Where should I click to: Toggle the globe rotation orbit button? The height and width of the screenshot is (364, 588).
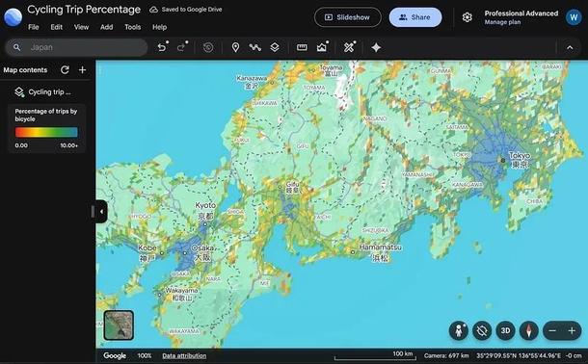click(x=482, y=330)
